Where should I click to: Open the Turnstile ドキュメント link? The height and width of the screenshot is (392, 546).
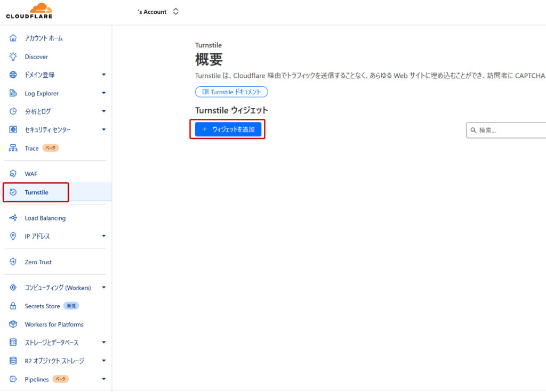(231, 92)
